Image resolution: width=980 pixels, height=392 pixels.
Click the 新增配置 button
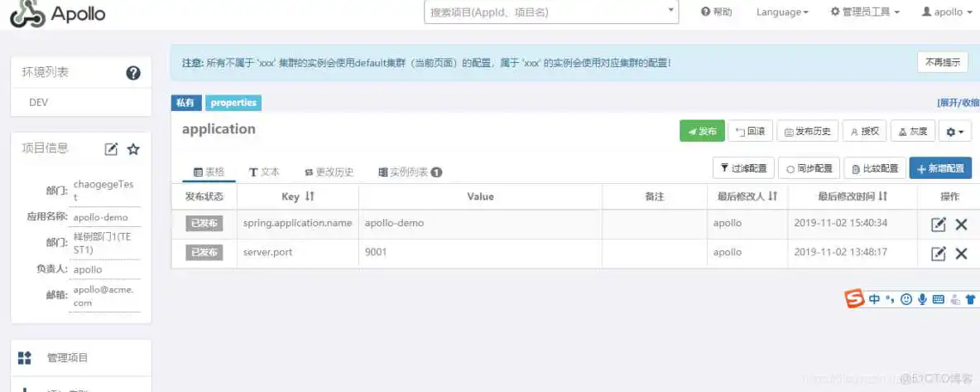[940, 167]
